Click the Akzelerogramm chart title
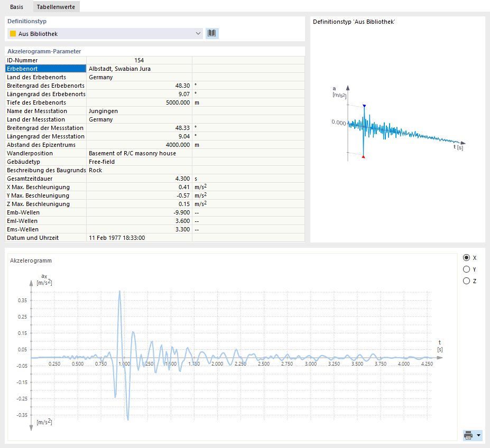The image size is (490, 448). click(x=31, y=260)
